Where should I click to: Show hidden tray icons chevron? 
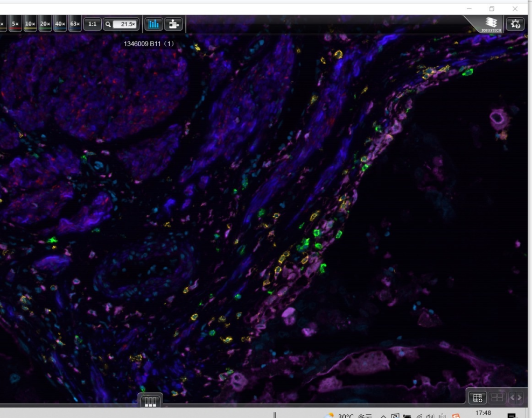coord(383,416)
